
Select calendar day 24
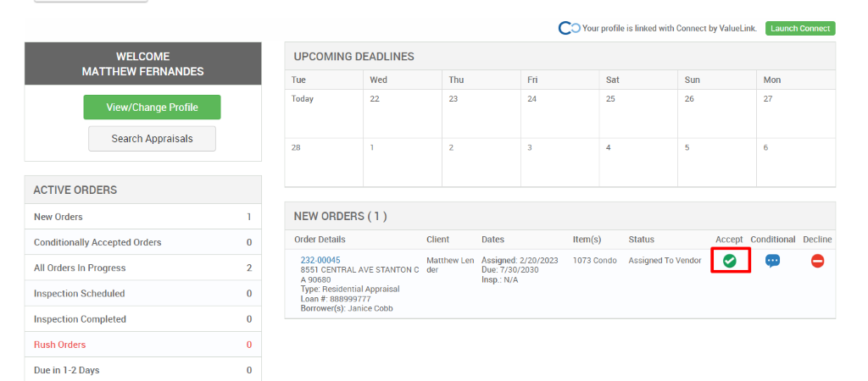click(559, 113)
